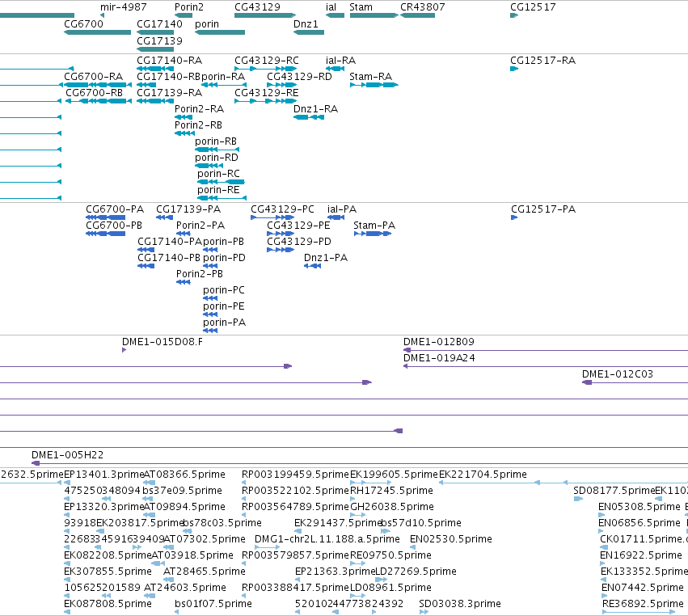
Task: Select the CG43129-PC protein label
Action: [x=282, y=209]
